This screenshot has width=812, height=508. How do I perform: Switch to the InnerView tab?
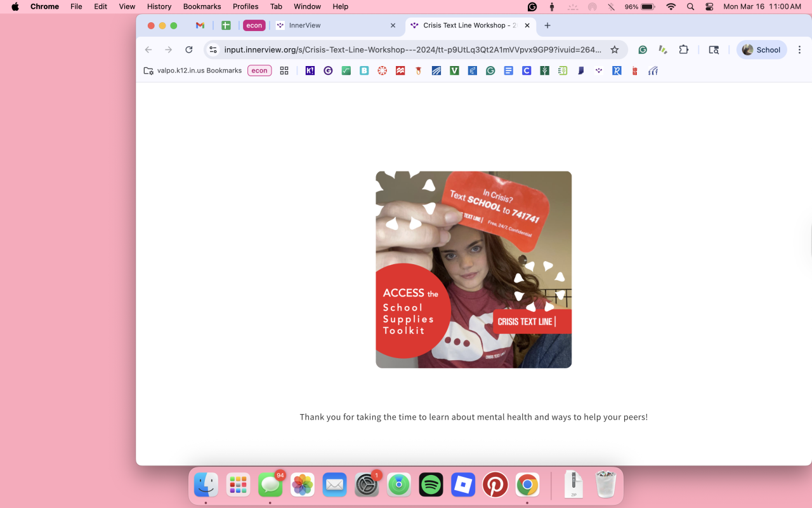click(336, 25)
